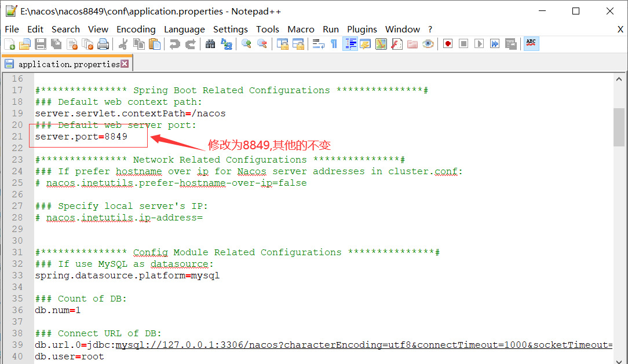Viewport: 628px width, 364px height.
Task: Click the Monitoring eye icon
Action: click(x=428, y=44)
